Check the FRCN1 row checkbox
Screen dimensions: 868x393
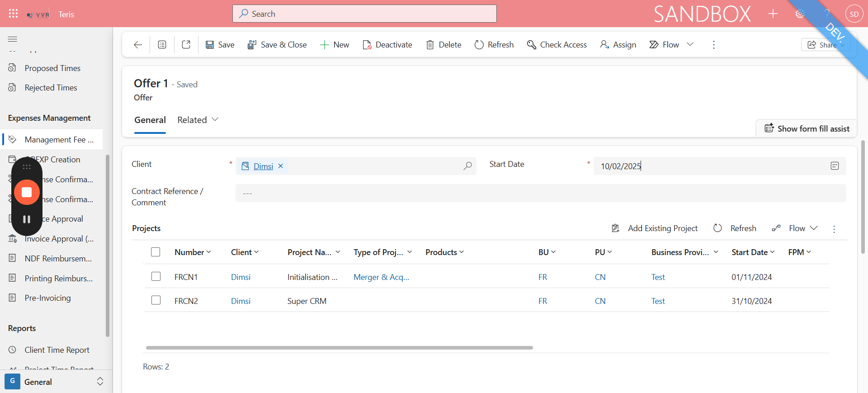pyautogui.click(x=156, y=276)
